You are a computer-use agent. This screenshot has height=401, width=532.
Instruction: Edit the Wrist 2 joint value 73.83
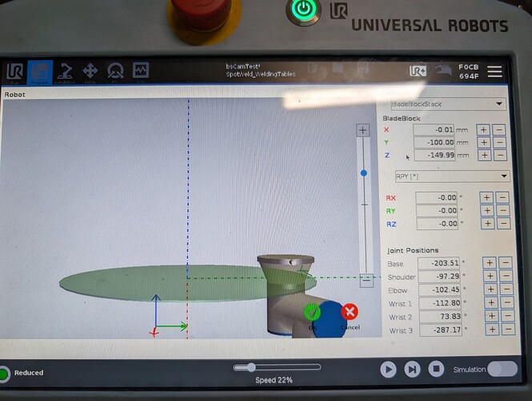click(x=441, y=317)
